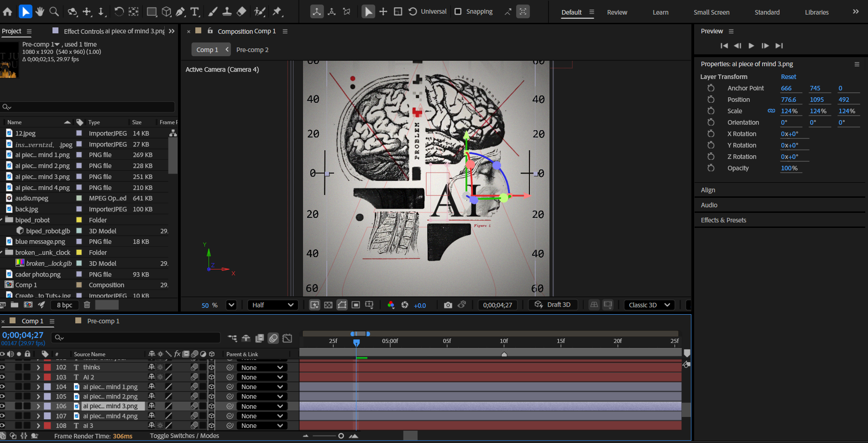
Task: Click the Home icon
Action: (8, 11)
